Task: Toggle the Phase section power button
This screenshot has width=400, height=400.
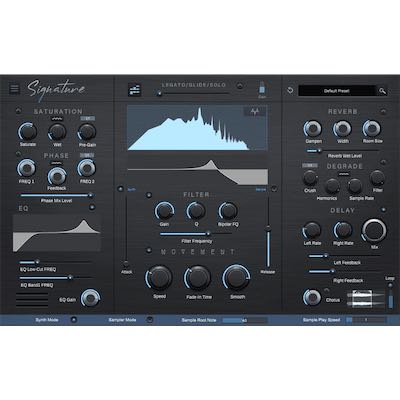Action: click(18, 154)
